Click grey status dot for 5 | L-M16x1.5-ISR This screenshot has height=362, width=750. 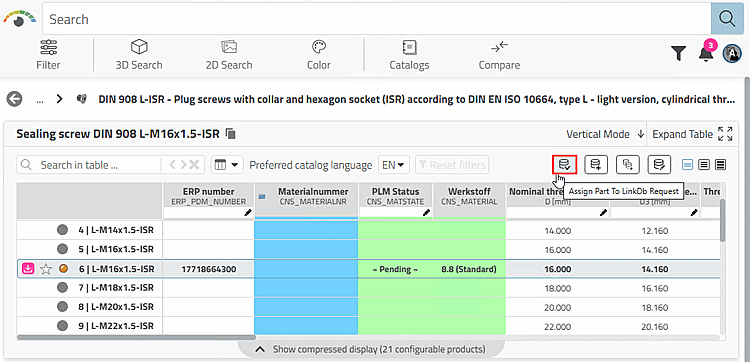pos(62,249)
